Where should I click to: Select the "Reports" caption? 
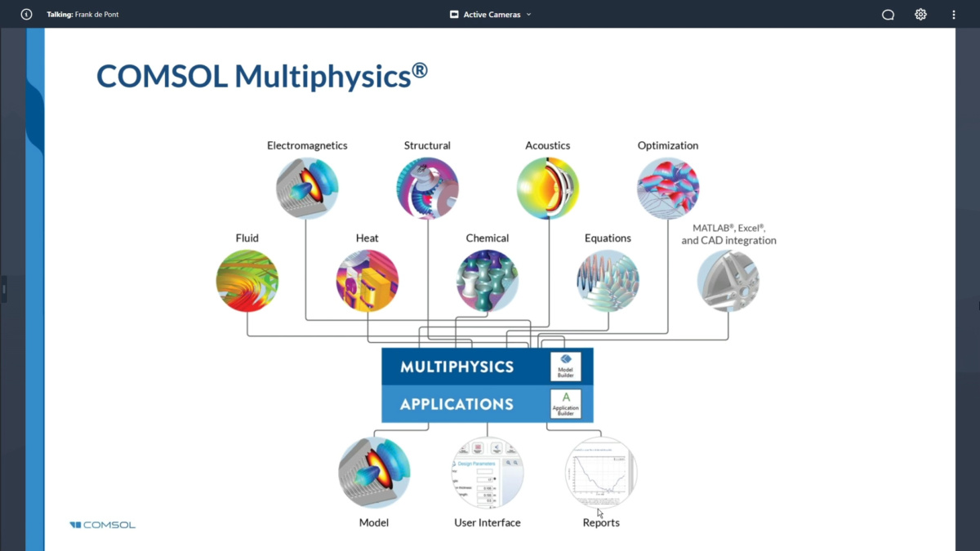click(x=601, y=522)
